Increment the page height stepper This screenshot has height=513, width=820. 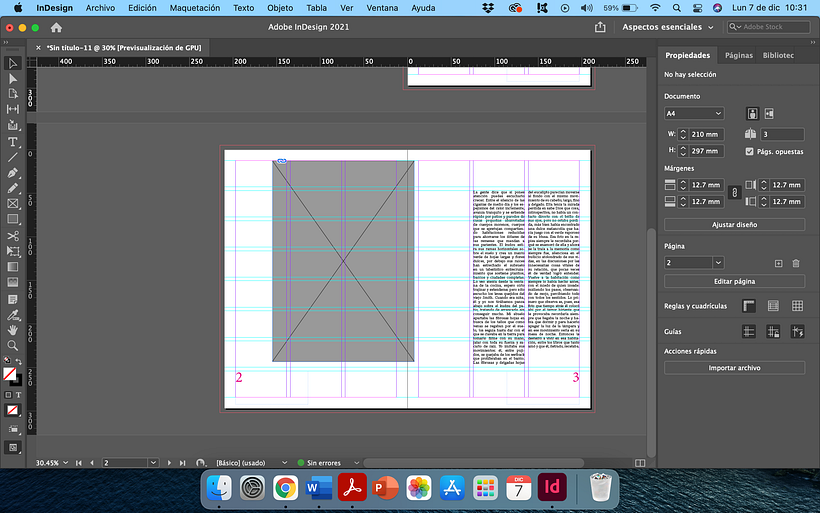click(683, 148)
